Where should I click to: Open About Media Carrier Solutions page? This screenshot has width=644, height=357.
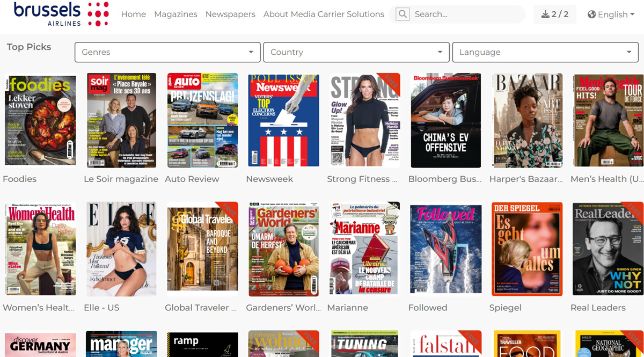coord(324,14)
